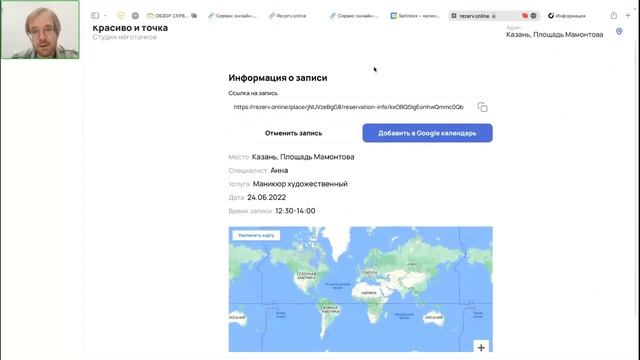Image resolution: width=640 pixels, height=360 pixels.
Task: Click Место value Казань, Площадь Мамонтова
Action: [x=303, y=157]
